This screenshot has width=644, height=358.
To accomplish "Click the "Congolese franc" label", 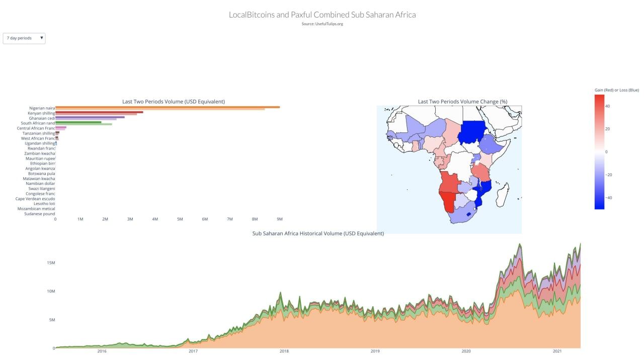I will click(x=40, y=194).
